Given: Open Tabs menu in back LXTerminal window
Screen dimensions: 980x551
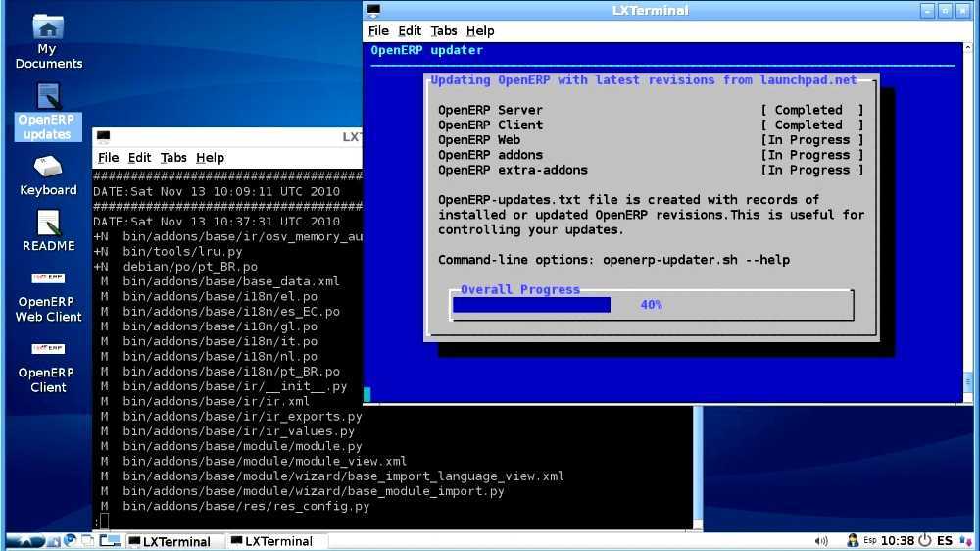Looking at the screenshot, I should point(173,158).
